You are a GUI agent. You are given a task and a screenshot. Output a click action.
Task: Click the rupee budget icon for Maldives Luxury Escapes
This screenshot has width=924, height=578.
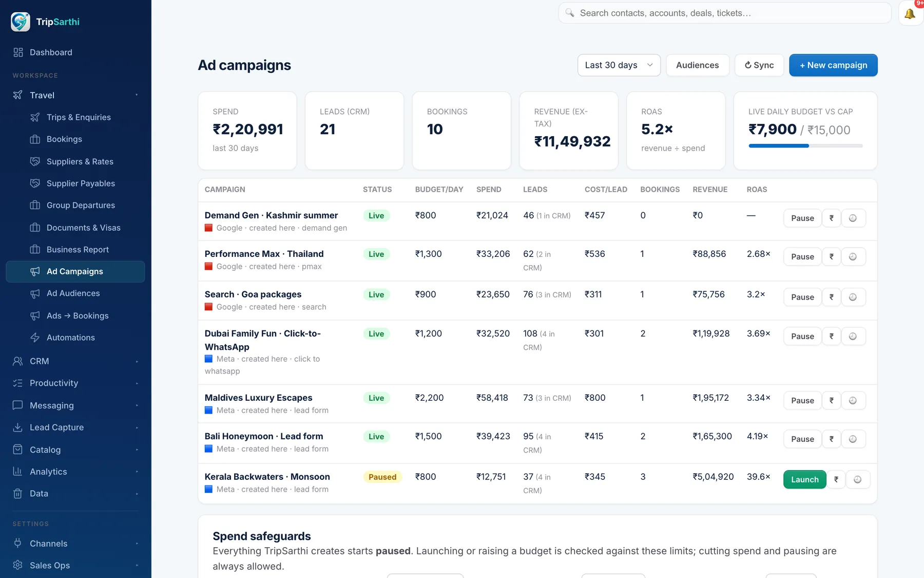tap(832, 400)
